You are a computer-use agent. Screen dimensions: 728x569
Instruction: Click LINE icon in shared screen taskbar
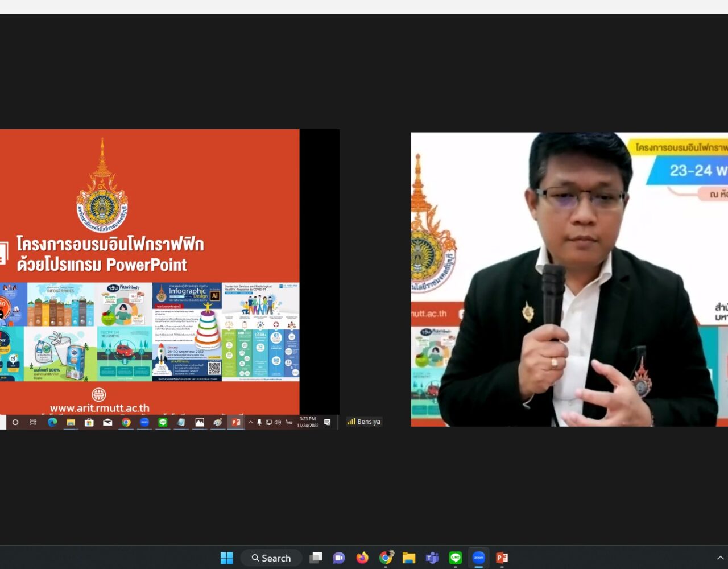[x=163, y=422]
